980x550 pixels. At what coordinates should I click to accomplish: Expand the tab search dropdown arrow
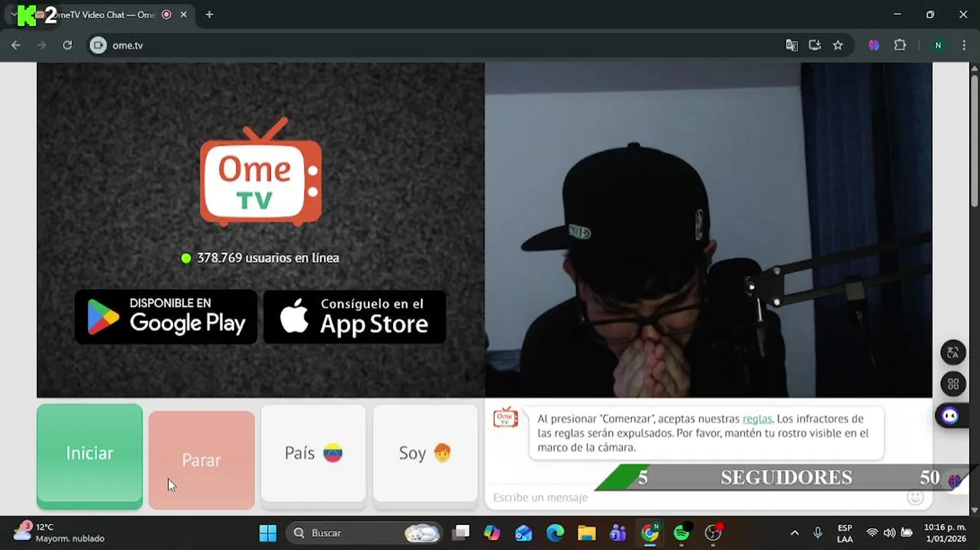(x=14, y=15)
